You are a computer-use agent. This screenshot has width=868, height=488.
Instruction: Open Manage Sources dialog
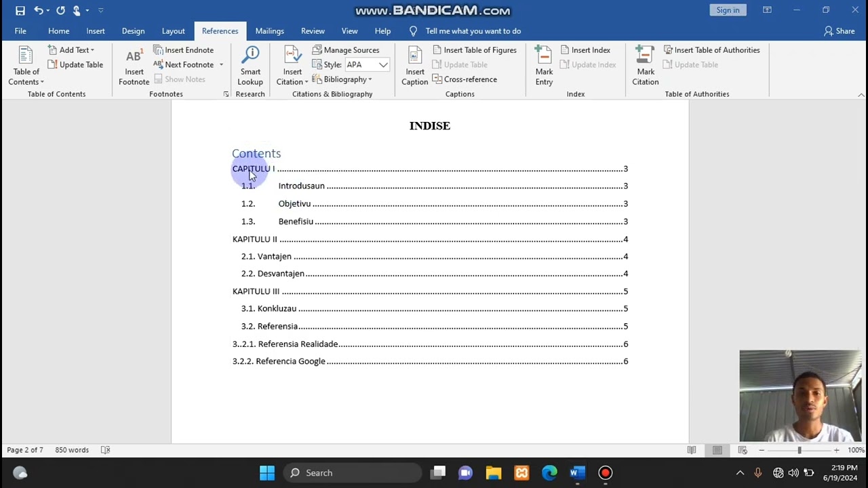345,50
